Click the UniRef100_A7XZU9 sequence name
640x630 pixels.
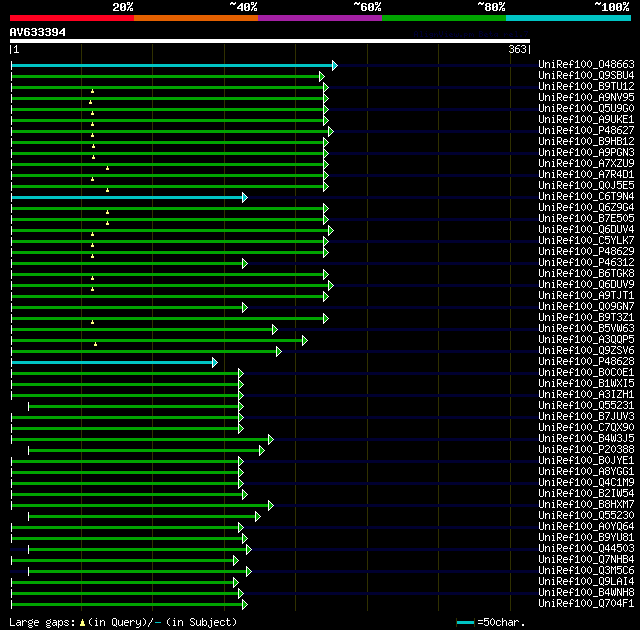click(586, 163)
